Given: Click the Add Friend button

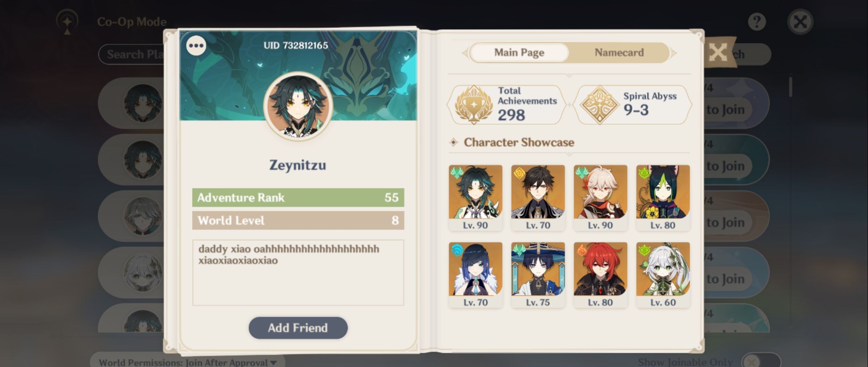Looking at the screenshot, I should pyautogui.click(x=298, y=328).
